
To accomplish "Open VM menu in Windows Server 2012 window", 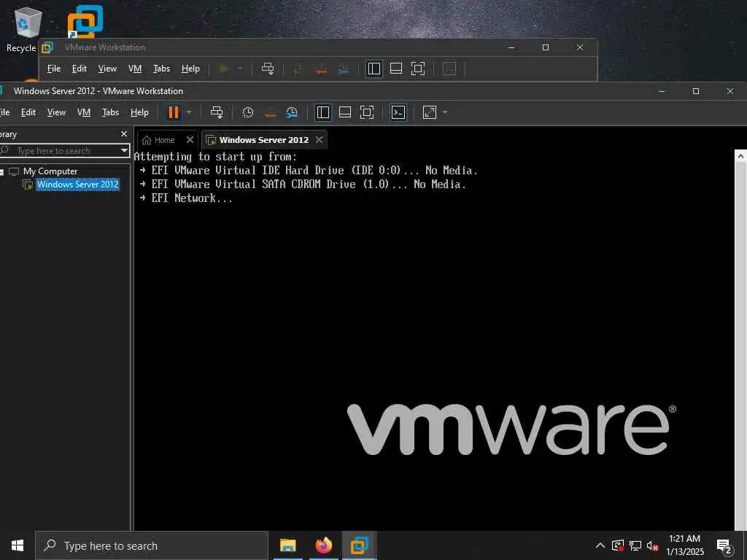I will (84, 112).
